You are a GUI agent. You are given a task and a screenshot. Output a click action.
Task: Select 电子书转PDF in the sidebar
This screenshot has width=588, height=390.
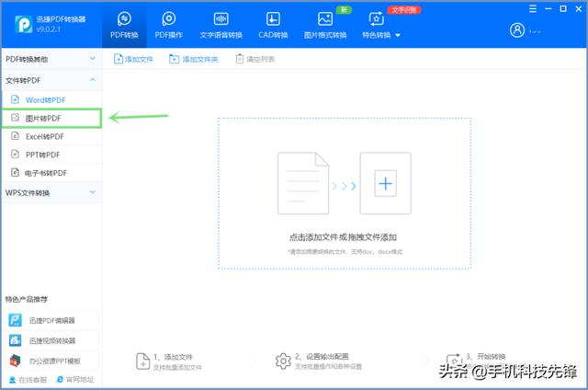tap(51, 173)
